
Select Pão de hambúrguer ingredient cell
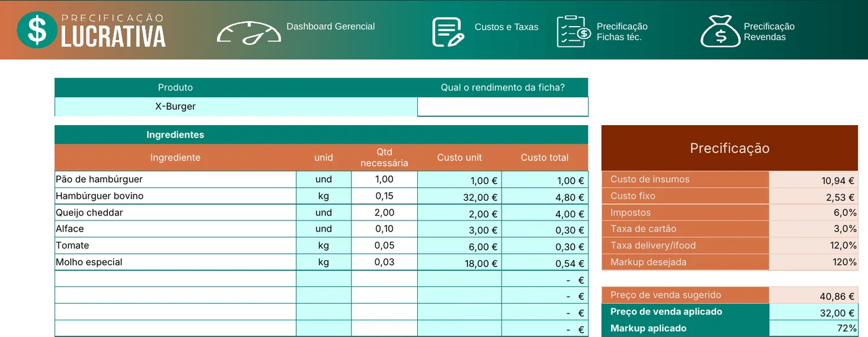(x=175, y=180)
